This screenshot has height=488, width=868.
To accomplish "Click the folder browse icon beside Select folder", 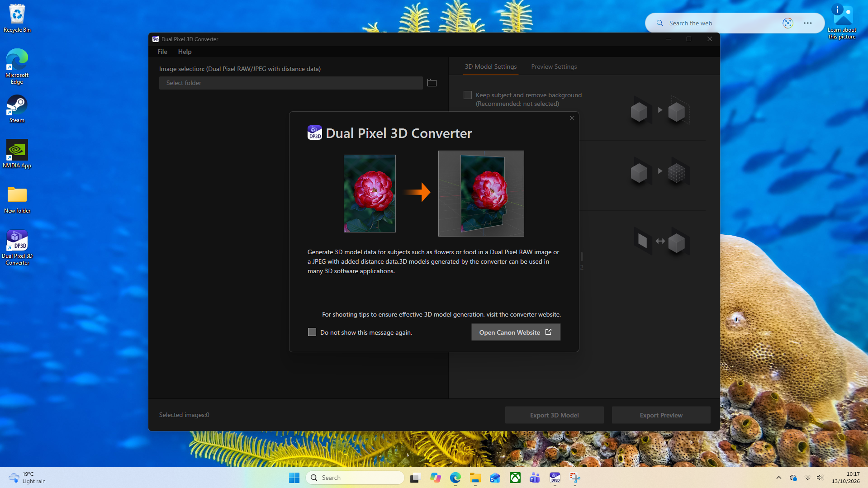I will [x=432, y=83].
